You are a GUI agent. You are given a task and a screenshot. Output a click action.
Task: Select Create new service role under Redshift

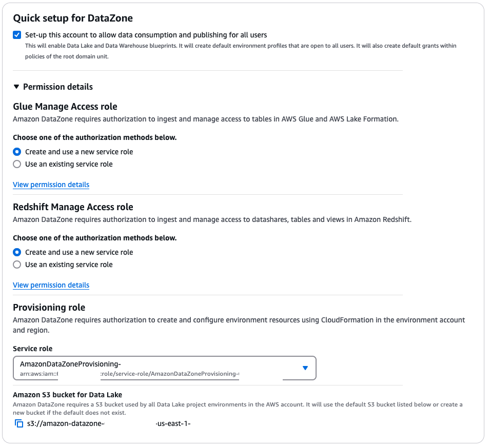[17, 252]
